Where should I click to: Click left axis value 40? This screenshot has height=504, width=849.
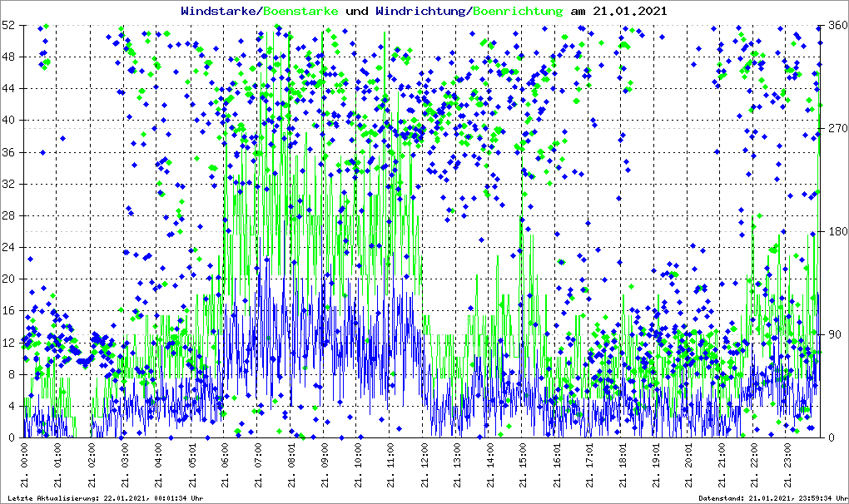[x=7, y=121]
